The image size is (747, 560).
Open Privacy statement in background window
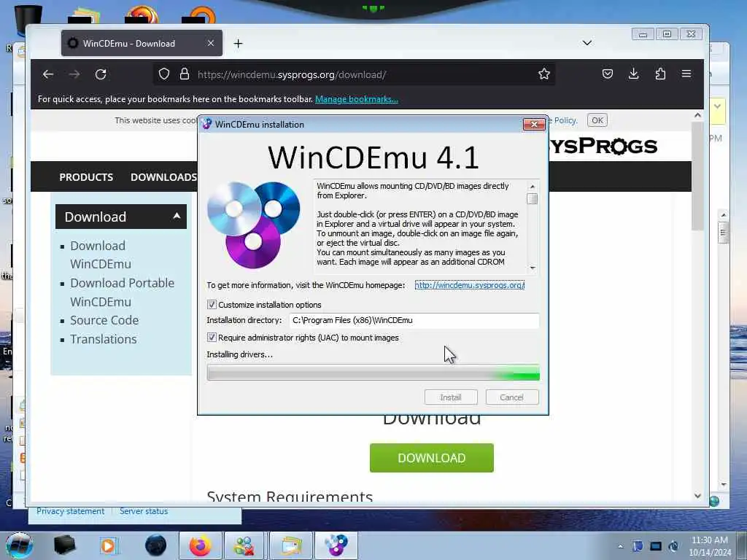(71, 511)
